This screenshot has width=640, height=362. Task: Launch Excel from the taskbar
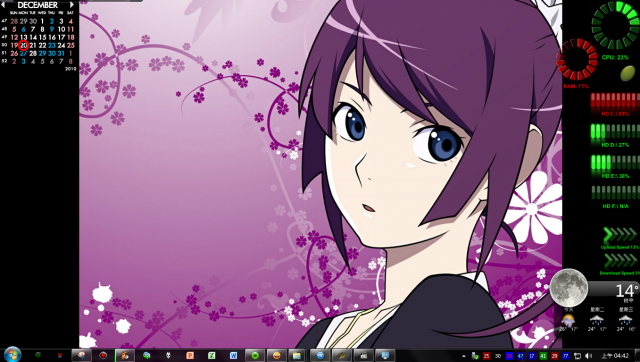point(211,355)
